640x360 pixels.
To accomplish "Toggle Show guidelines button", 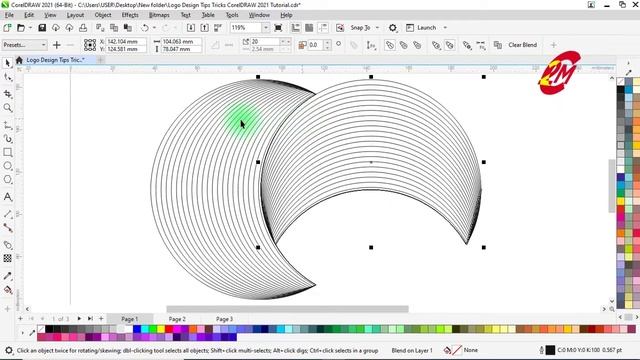I will tap(323, 28).
